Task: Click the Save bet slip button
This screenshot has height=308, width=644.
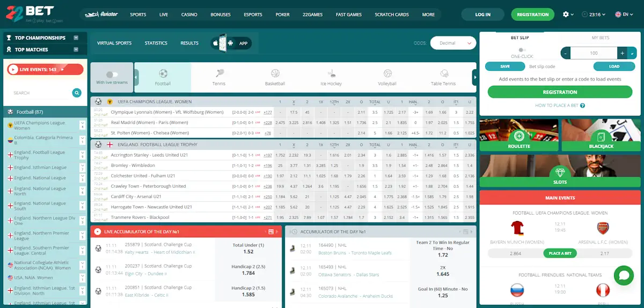Action: click(505, 67)
